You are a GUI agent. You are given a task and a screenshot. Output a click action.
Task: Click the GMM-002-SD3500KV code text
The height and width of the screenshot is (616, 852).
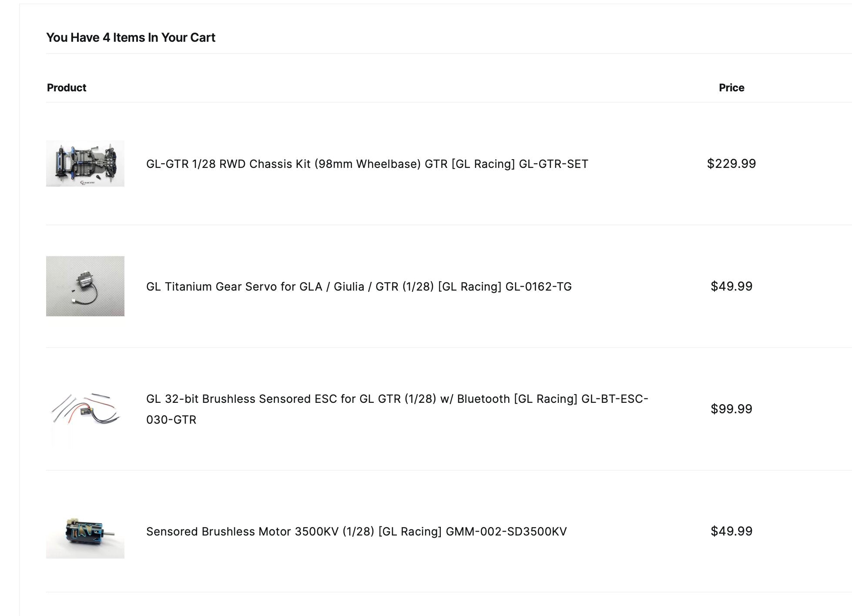pyautogui.click(x=506, y=531)
